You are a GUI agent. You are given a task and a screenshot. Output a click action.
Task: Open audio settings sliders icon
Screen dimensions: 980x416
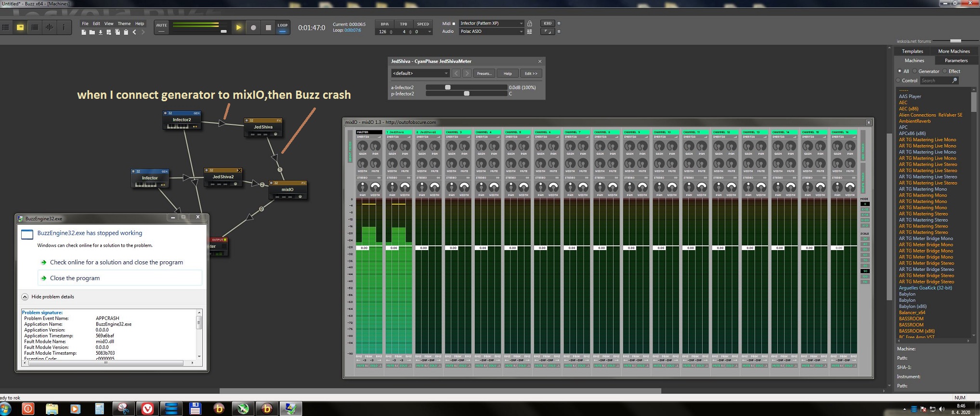530,31
